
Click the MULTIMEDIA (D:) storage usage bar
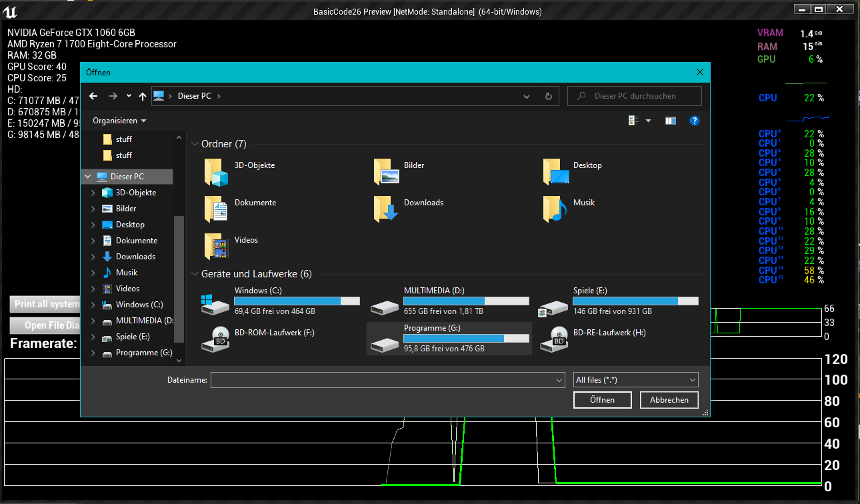tap(466, 301)
